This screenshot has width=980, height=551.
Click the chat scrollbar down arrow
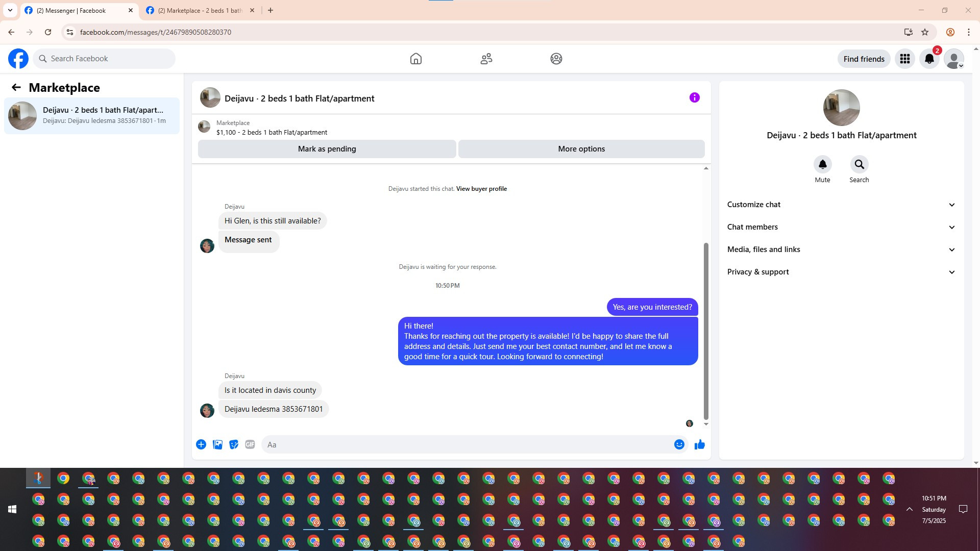click(x=706, y=424)
